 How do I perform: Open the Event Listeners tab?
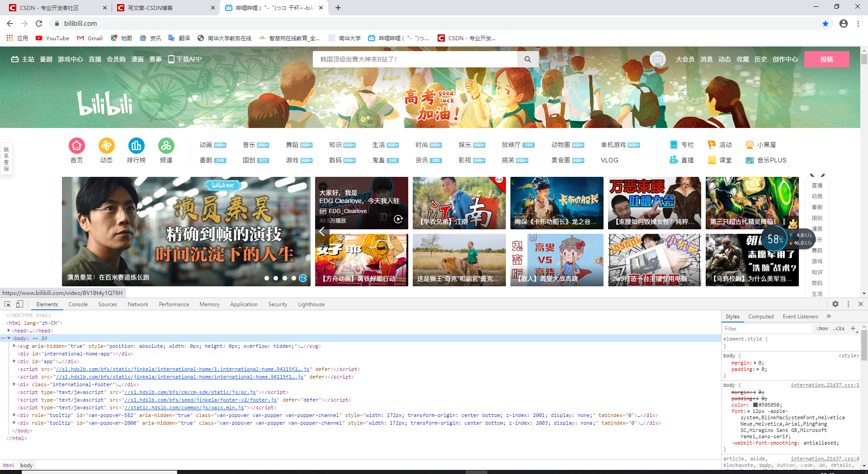[801, 317]
